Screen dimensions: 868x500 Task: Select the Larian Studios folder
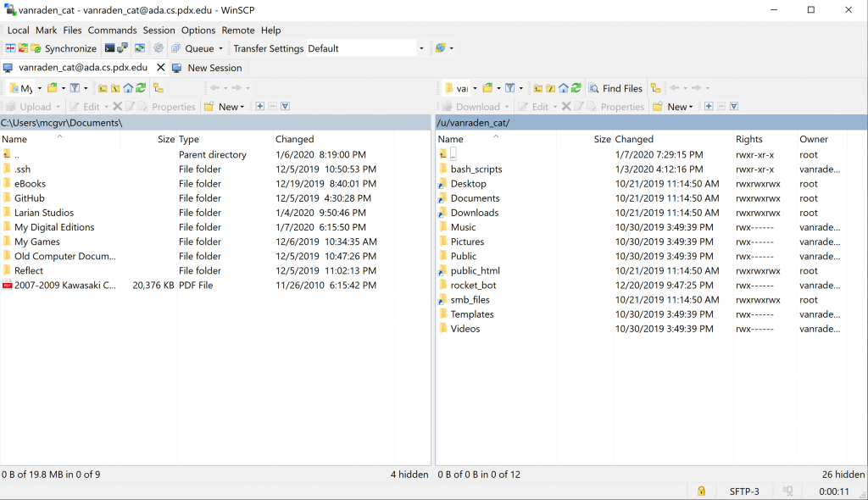pyautogui.click(x=44, y=213)
